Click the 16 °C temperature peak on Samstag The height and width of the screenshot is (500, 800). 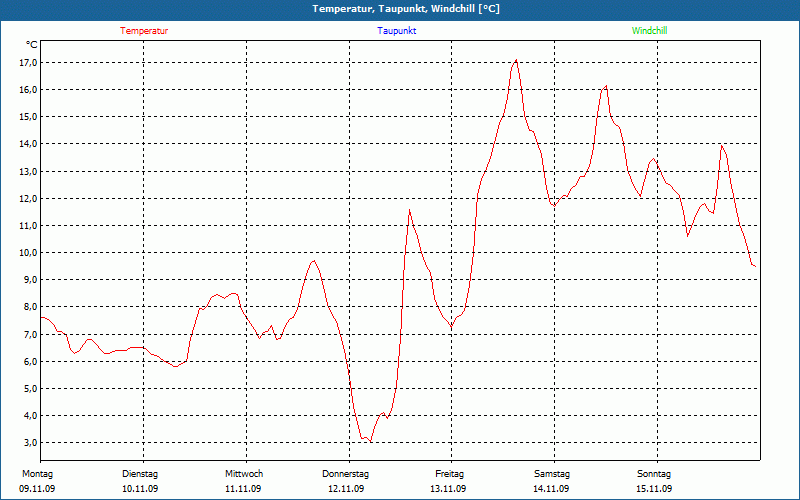pyautogui.click(x=606, y=86)
